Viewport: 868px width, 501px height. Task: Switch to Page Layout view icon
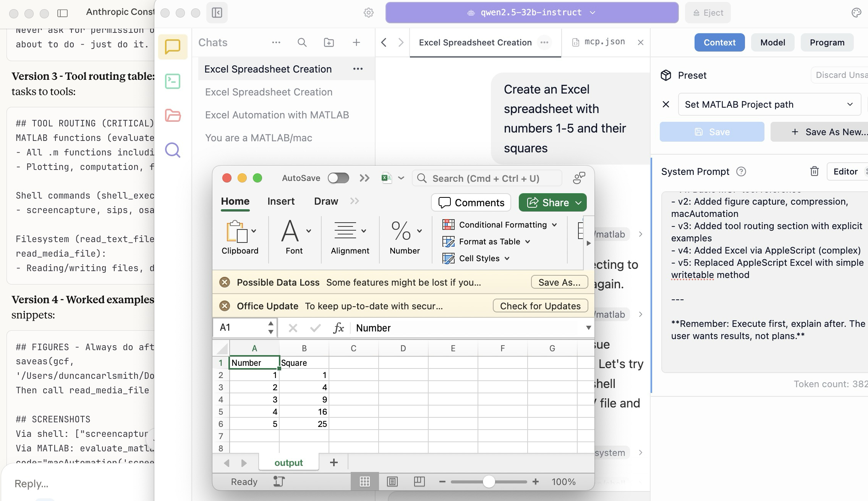pyautogui.click(x=392, y=482)
